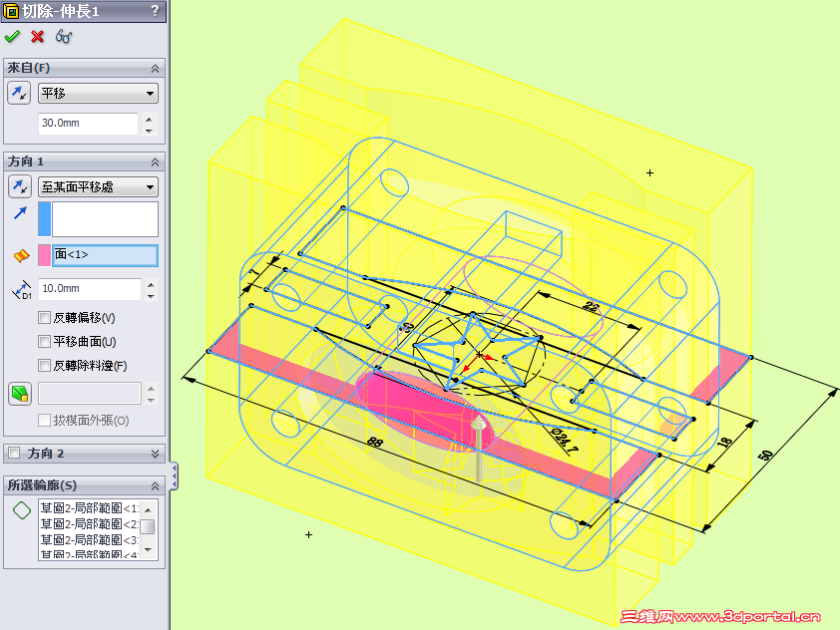Collapse the 所選輪廓(S) section
This screenshot has height=630, width=840.
155,486
